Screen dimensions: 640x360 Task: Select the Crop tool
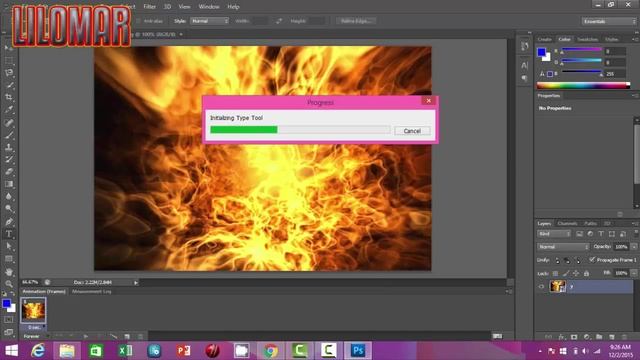pyautogui.click(x=9, y=98)
